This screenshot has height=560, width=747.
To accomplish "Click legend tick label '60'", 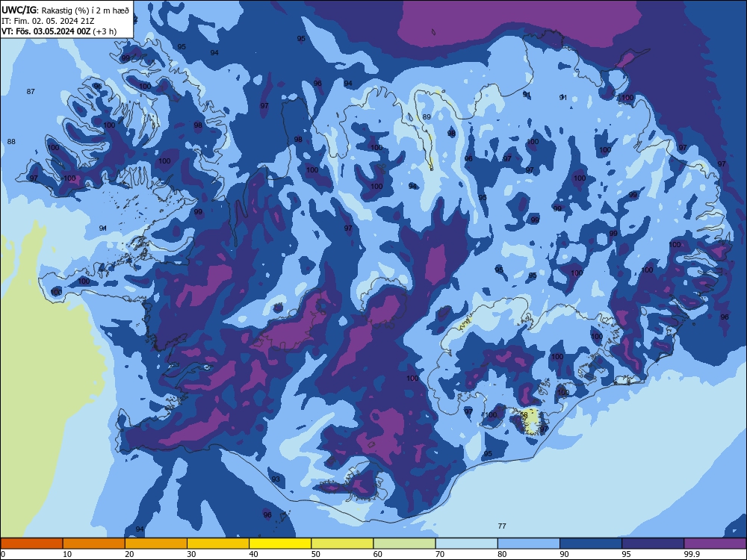I will [x=378, y=554].
